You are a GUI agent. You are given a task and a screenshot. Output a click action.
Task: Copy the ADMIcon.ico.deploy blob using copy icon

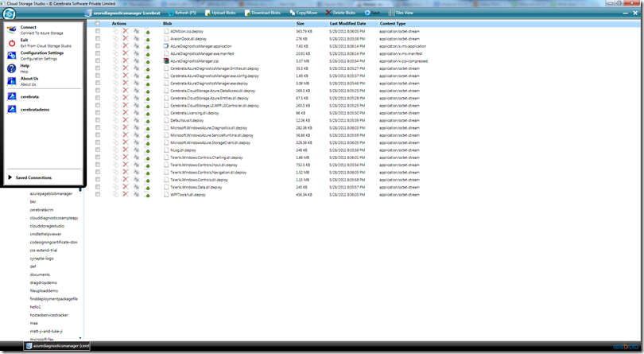click(x=115, y=31)
